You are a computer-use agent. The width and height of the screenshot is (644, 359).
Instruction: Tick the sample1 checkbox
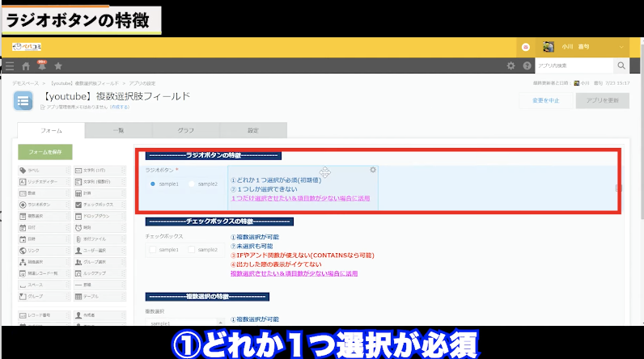(x=152, y=251)
